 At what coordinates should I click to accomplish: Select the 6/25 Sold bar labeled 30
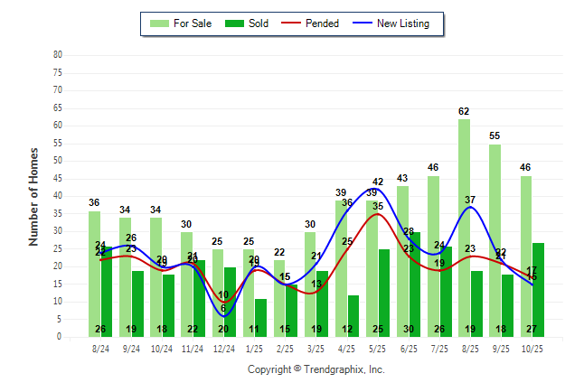tap(413, 284)
